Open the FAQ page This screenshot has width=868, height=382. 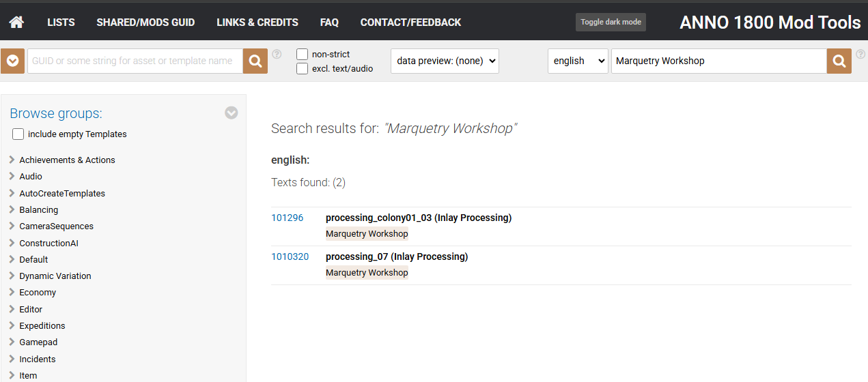coord(329,23)
